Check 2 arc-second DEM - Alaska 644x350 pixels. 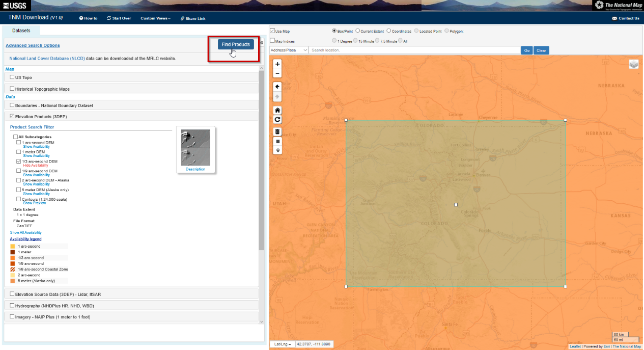[x=19, y=180]
